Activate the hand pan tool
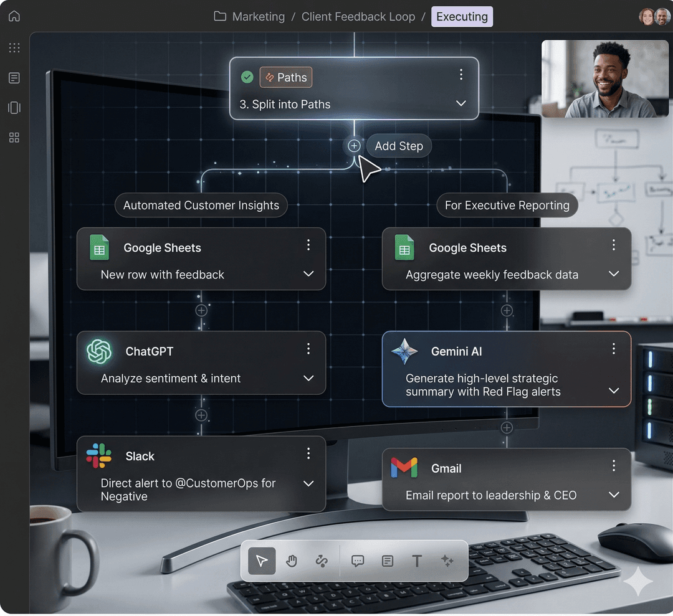673x616 pixels. click(291, 561)
